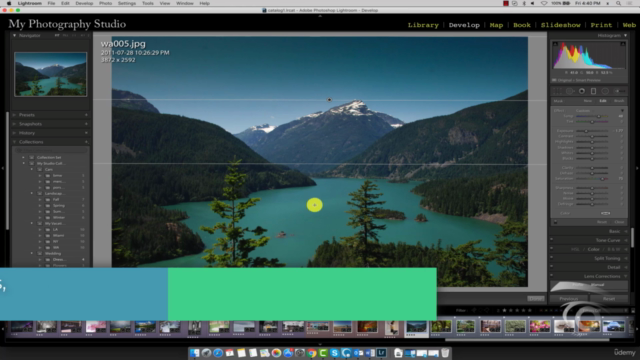Toggle the Tone Curve panel switch

point(551,240)
